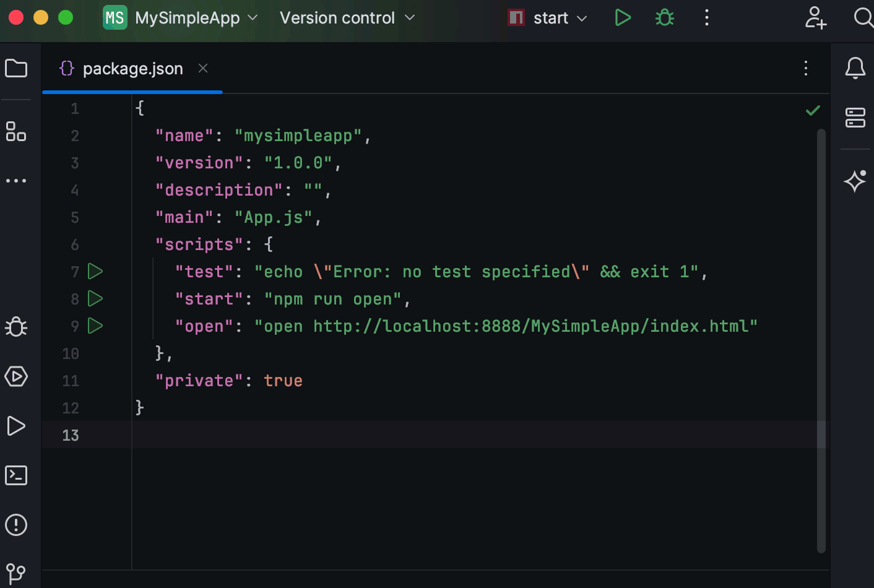
Task: Open the Debug tool window in sidebar
Action: (x=16, y=327)
